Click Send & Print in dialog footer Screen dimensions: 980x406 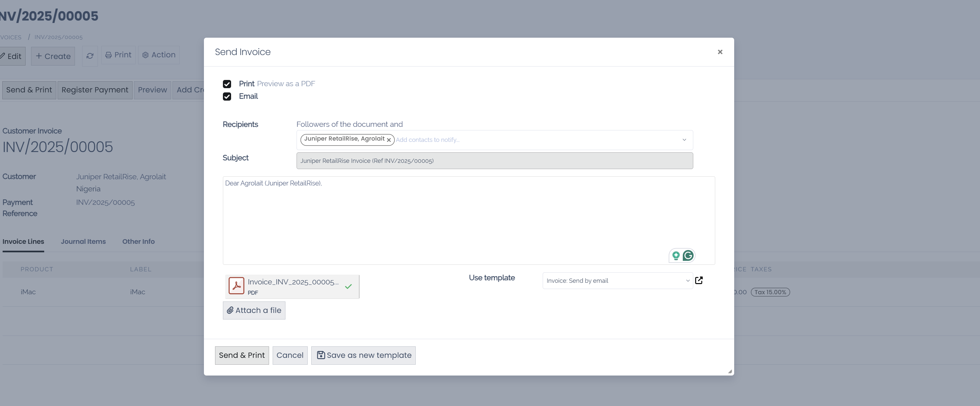pos(242,355)
